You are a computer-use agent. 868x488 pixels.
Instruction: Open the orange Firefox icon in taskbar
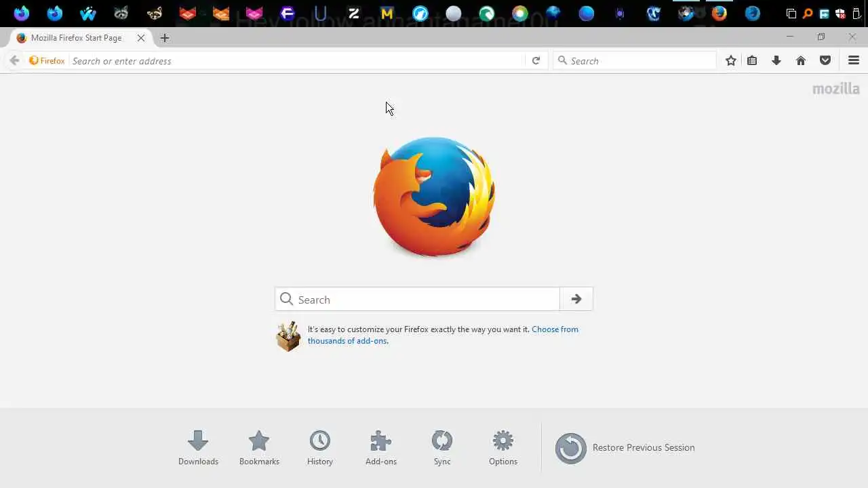[x=719, y=13]
